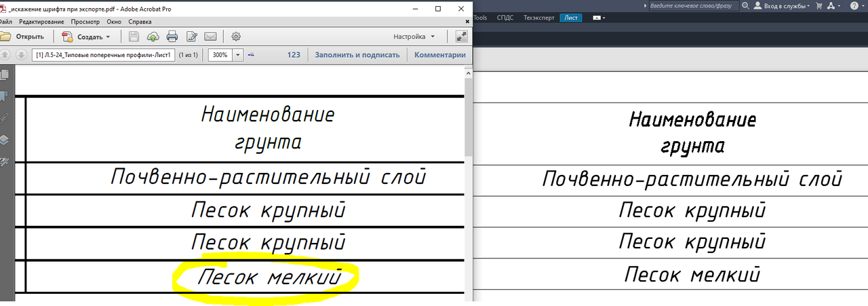868x306 pixels.
Task: Open the Просмотр menu
Action: (85, 22)
